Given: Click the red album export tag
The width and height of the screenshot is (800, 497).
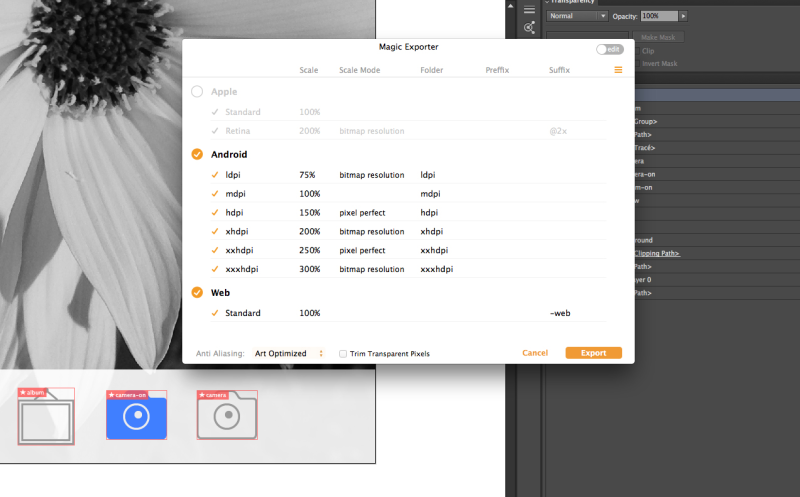Looking at the screenshot, I should (32, 392).
